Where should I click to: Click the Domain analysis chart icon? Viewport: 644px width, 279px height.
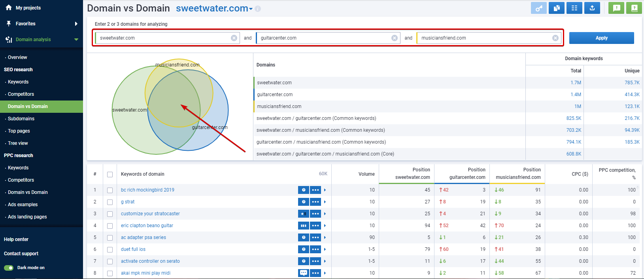click(9, 40)
